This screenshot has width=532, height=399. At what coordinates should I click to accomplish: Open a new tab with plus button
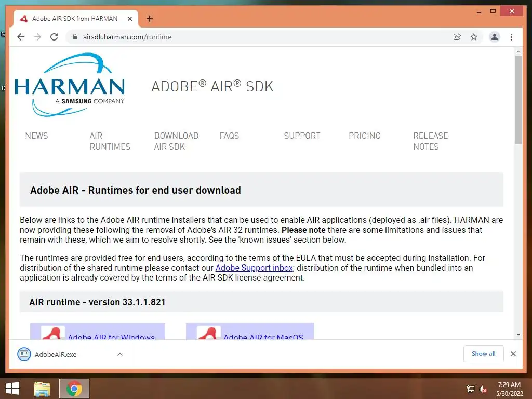(150, 19)
